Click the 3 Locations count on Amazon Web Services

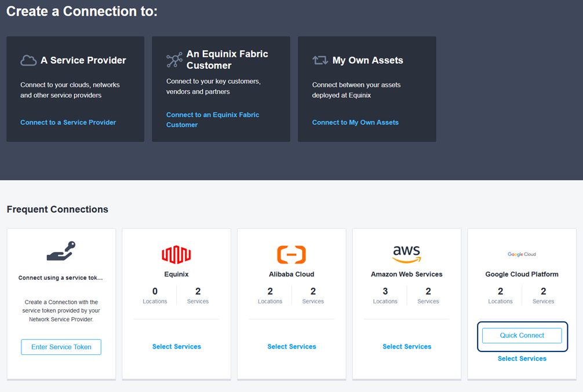pyautogui.click(x=385, y=295)
